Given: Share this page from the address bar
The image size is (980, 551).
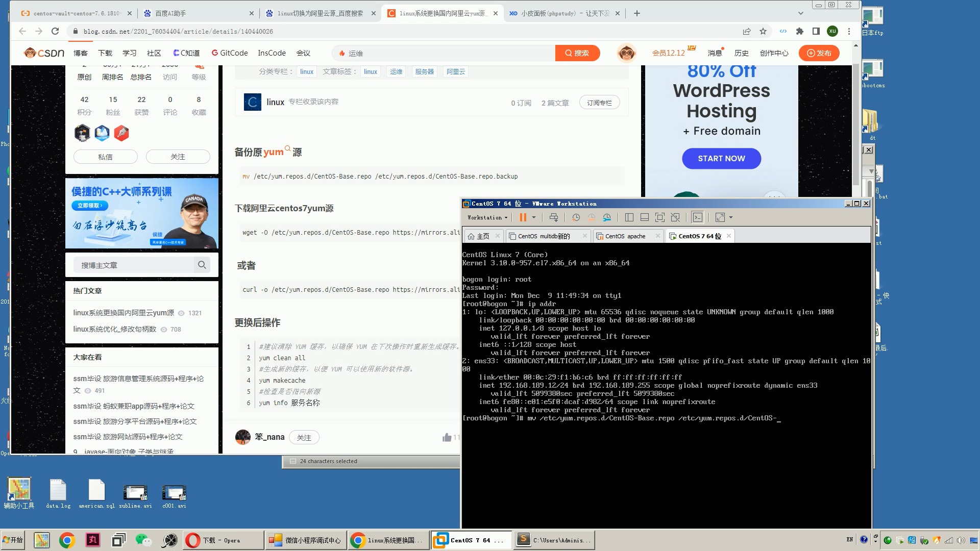Looking at the screenshot, I should pyautogui.click(x=747, y=31).
